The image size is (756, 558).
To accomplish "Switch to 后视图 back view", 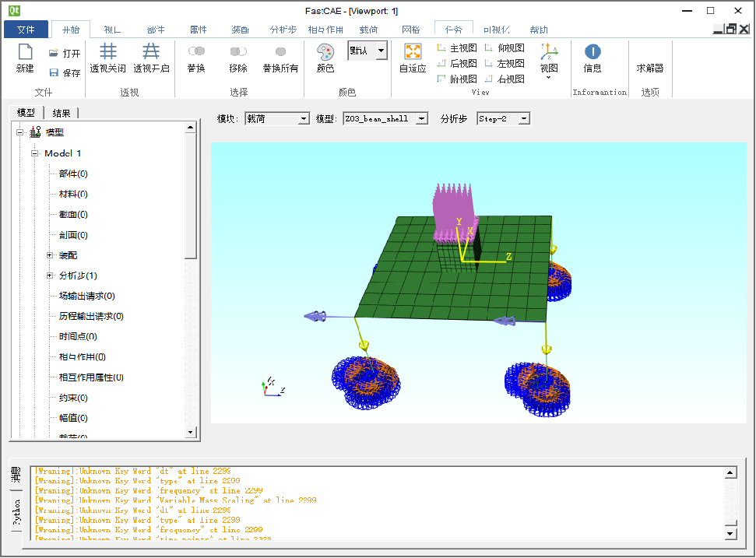I will tap(456, 63).
